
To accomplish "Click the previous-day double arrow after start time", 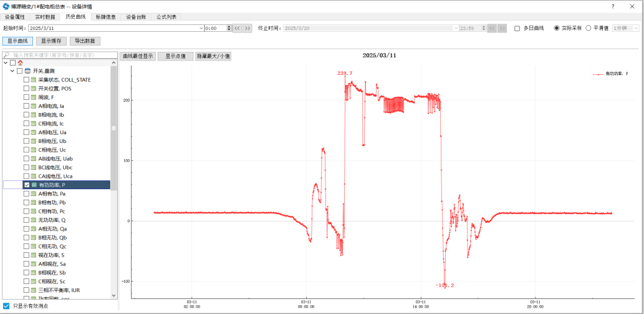I will point(237,28).
